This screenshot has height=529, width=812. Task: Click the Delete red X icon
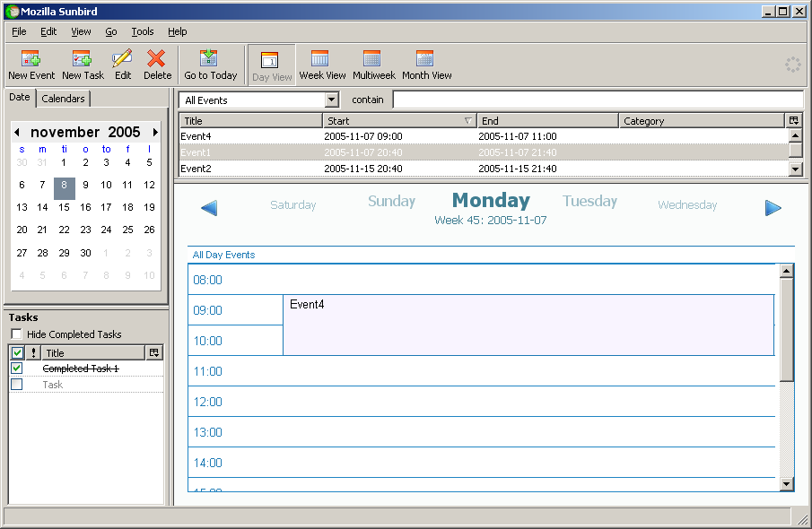157,60
